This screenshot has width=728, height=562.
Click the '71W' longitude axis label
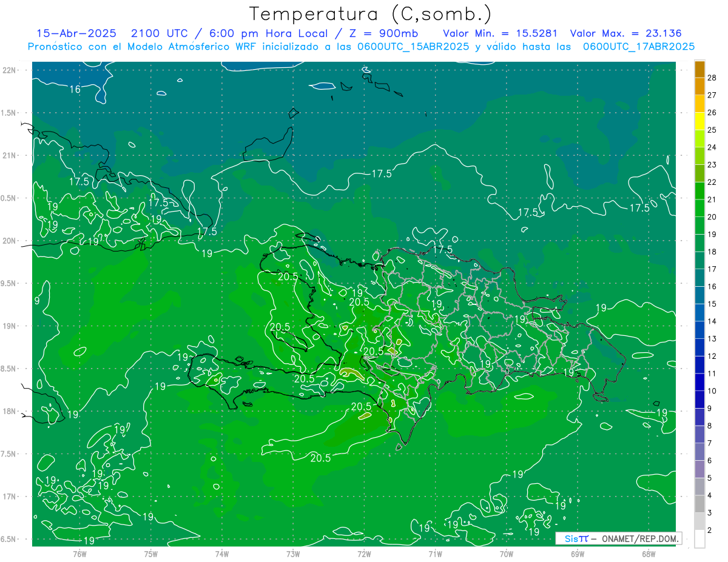435,554
